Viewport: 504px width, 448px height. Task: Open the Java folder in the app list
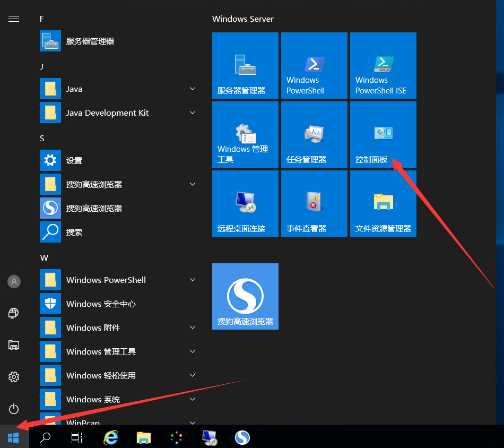(x=118, y=89)
